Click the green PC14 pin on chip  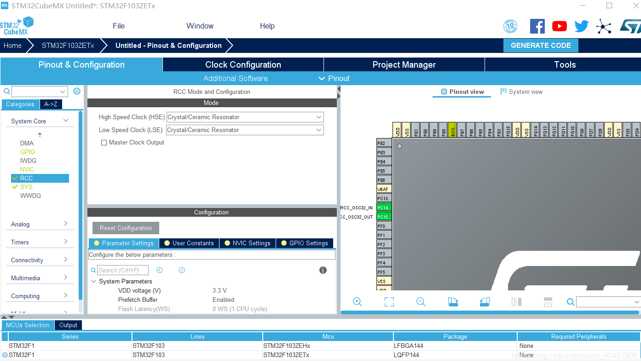point(384,208)
